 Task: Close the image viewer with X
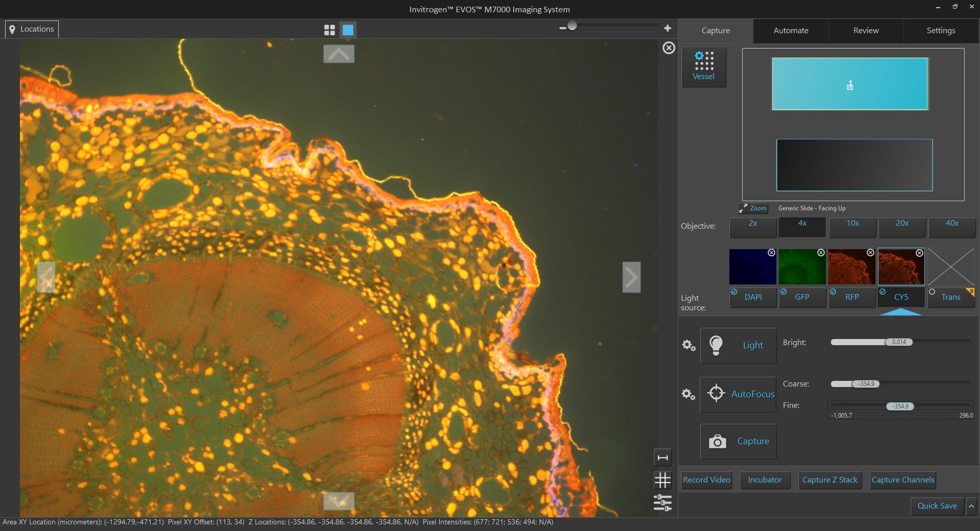click(669, 48)
